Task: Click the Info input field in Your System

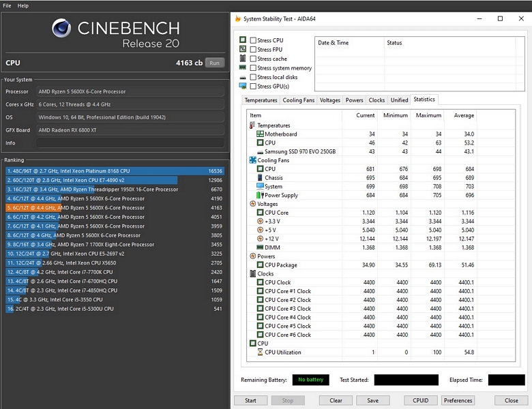Action: point(130,142)
